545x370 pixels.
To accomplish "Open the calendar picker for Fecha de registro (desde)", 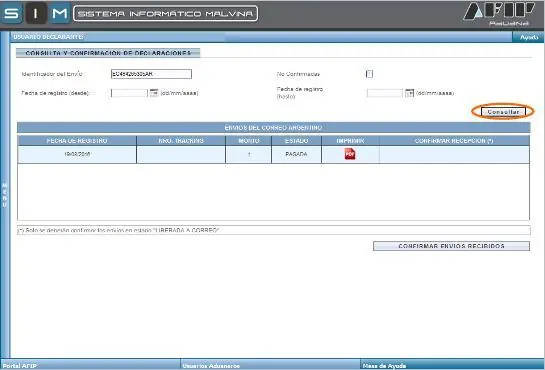I will click(154, 93).
